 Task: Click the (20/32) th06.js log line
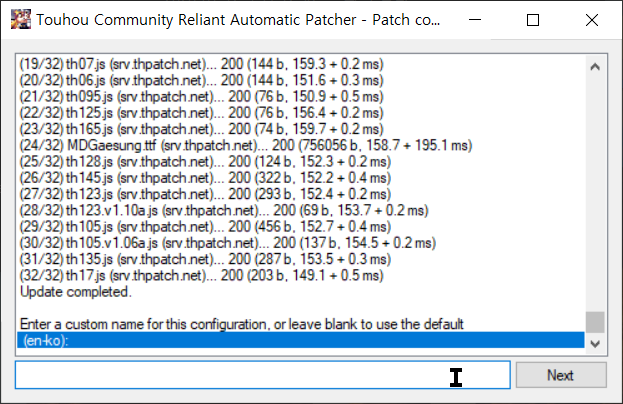pyautogui.click(x=201, y=80)
